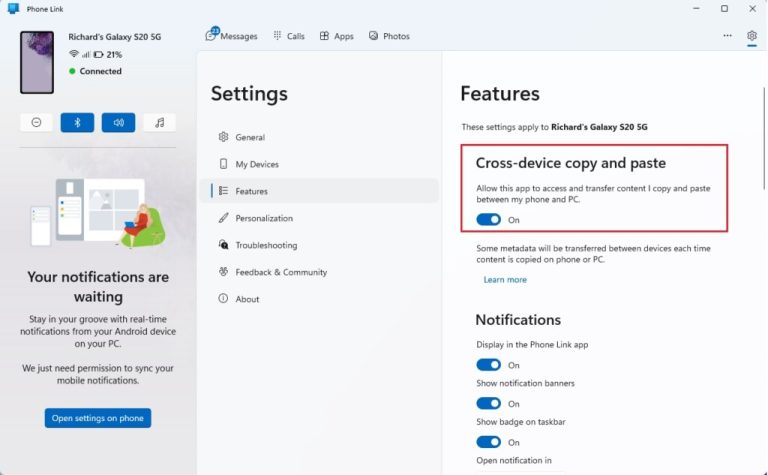Toggle Show notification banners switch
The height and width of the screenshot is (475, 768).
tap(488, 404)
